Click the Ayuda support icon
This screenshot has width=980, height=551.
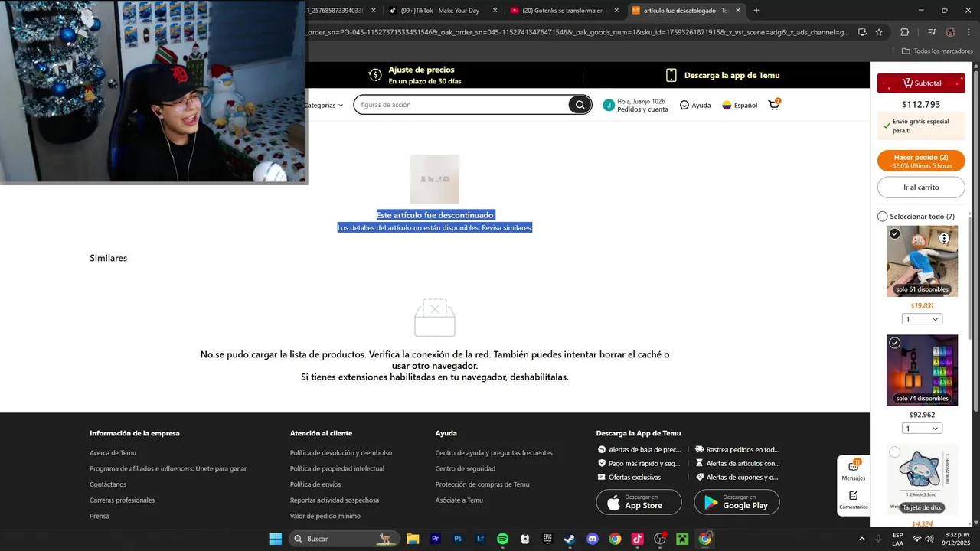(x=684, y=105)
